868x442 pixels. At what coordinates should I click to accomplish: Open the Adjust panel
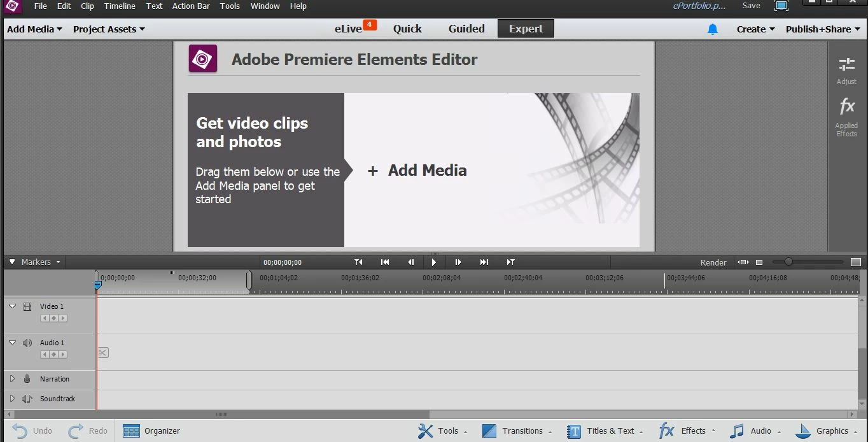pos(846,71)
